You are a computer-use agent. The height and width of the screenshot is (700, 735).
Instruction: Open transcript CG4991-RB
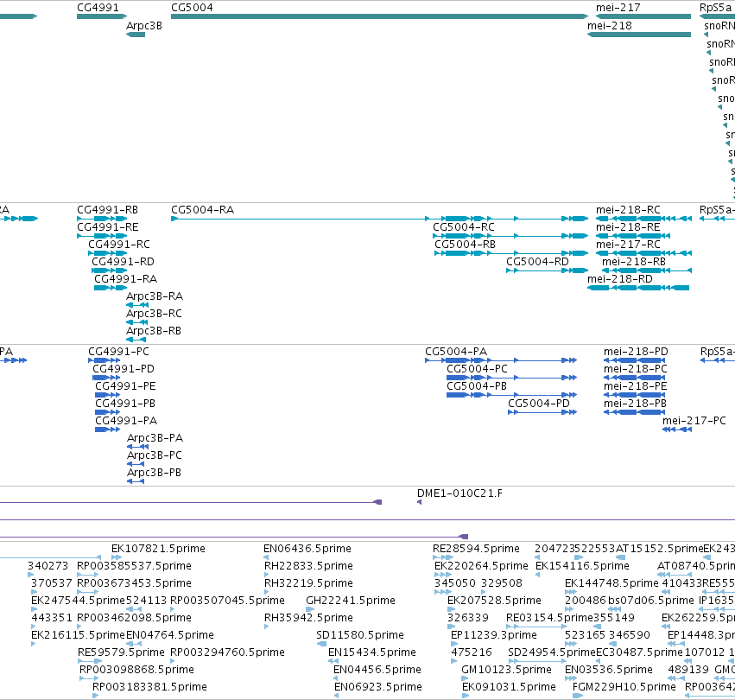(107, 210)
